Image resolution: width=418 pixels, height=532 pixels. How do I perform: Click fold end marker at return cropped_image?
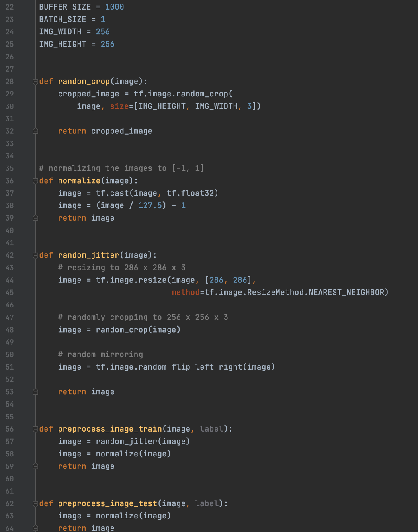click(35, 131)
